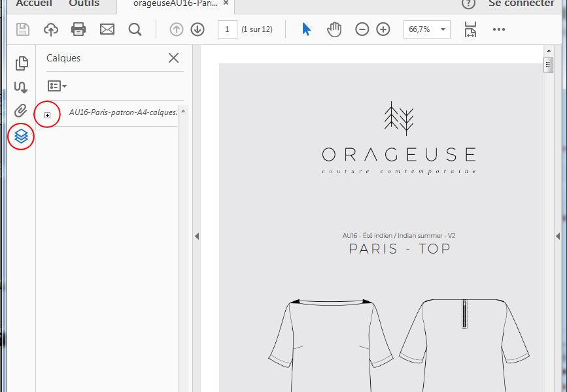
Task: Go to next page down arrow
Action: tap(198, 29)
